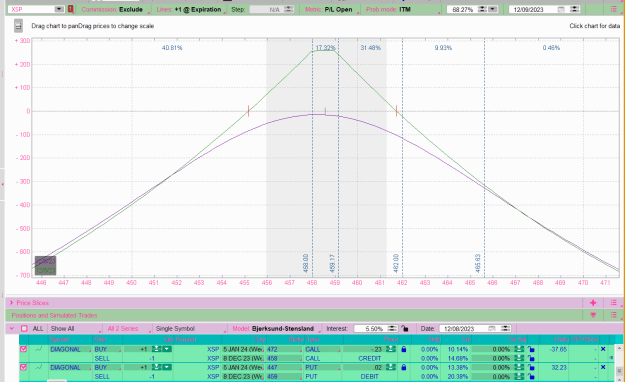625x382 pixels.
Task: Open the 472 strike dropdown
Action: click(x=284, y=349)
